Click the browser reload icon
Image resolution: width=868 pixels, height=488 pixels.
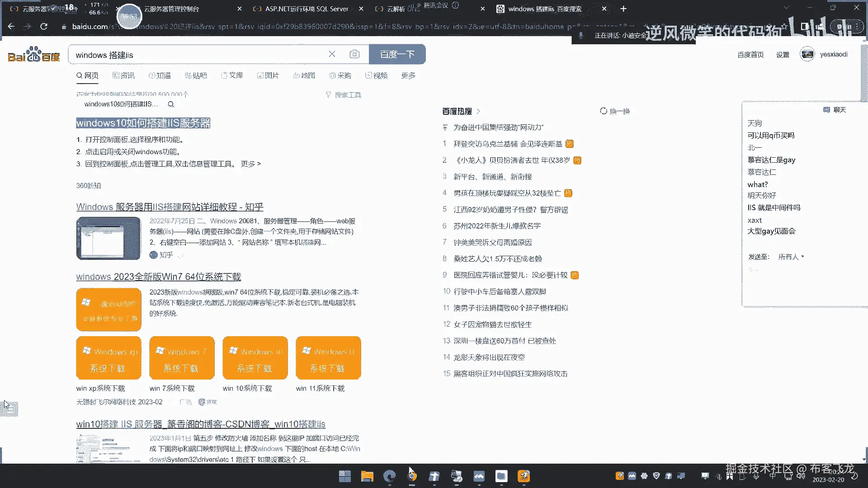(44, 27)
